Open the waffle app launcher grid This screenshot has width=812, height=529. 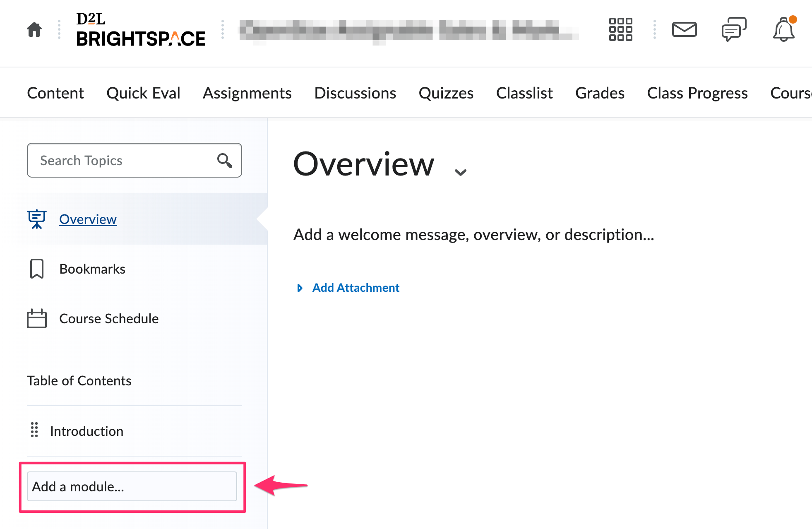[620, 29]
